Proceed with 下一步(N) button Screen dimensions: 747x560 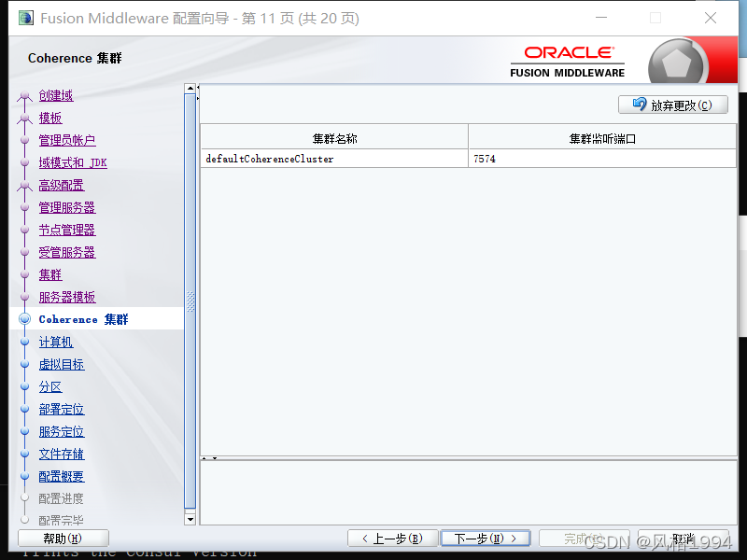click(x=486, y=539)
